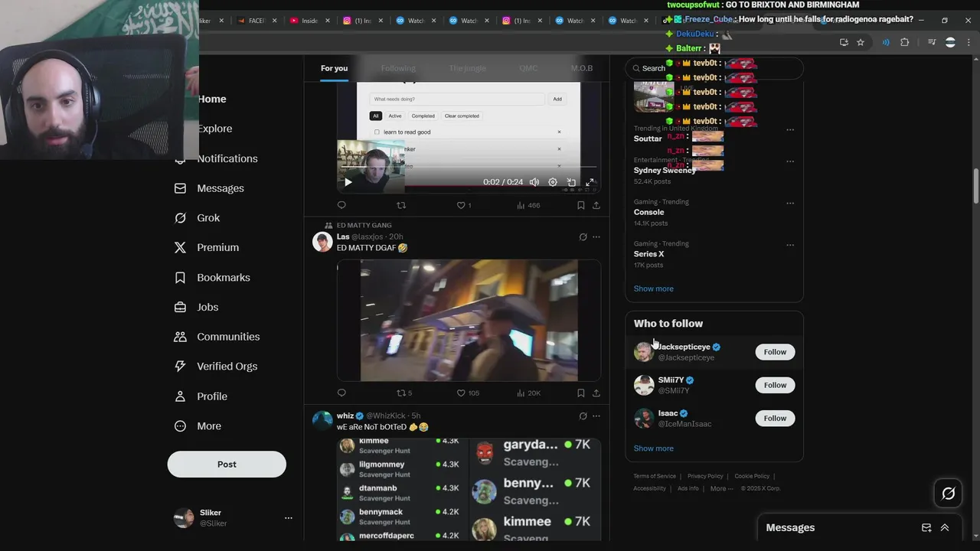Click the Post button
Viewport: 980px width, 551px height.
click(x=227, y=465)
